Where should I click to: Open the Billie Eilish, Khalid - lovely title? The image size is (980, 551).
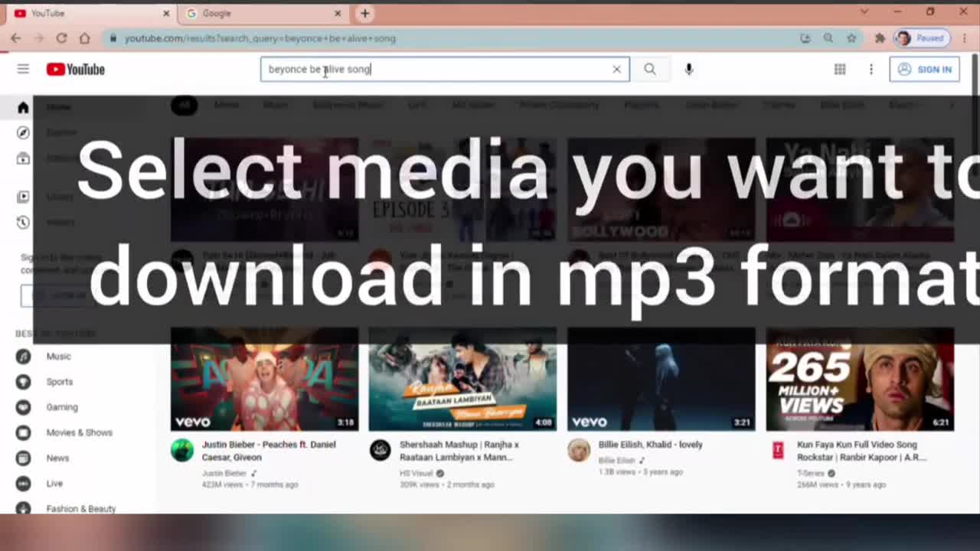[x=650, y=444]
